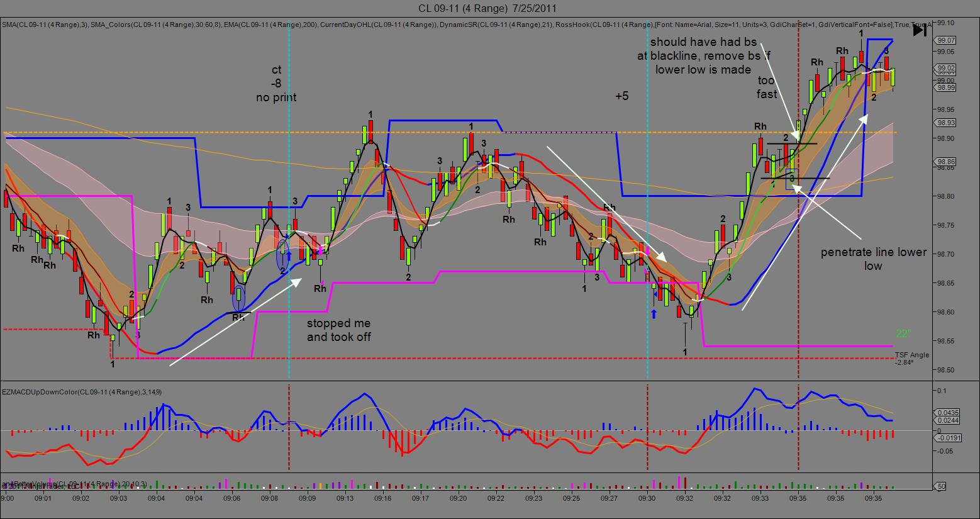Select the 0.0244 MACD value marker

[x=949, y=420]
